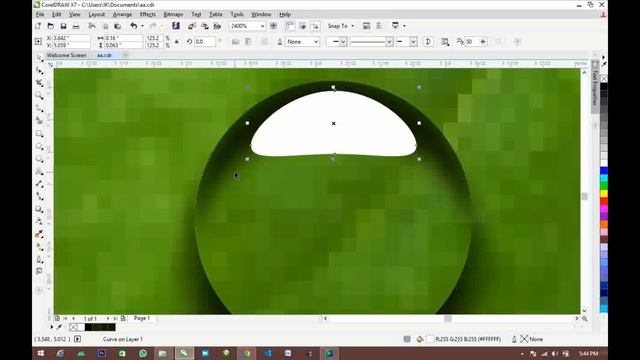Screen dimensions: 640x360
Task: Open the line style dropdown
Action: pyautogui.click(x=389, y=42)
